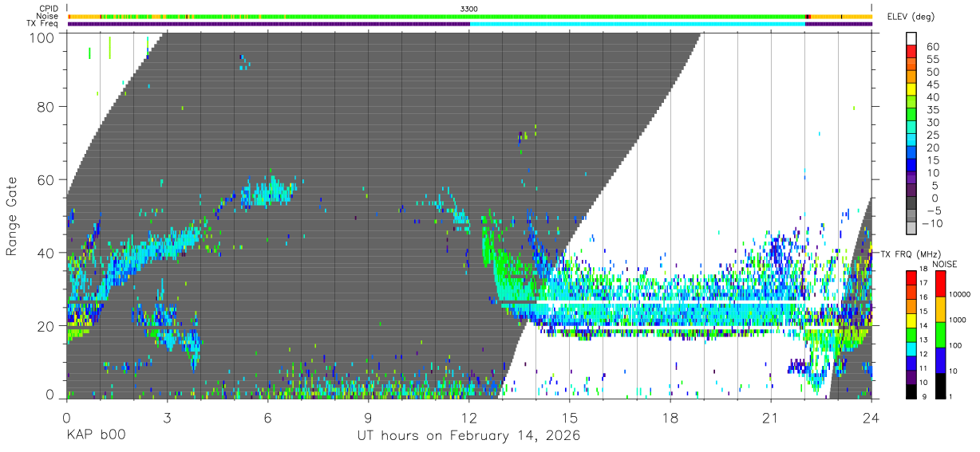Click the 9 tick on UT hours axis
Screen dimensions: 980x452
point(368,418)
